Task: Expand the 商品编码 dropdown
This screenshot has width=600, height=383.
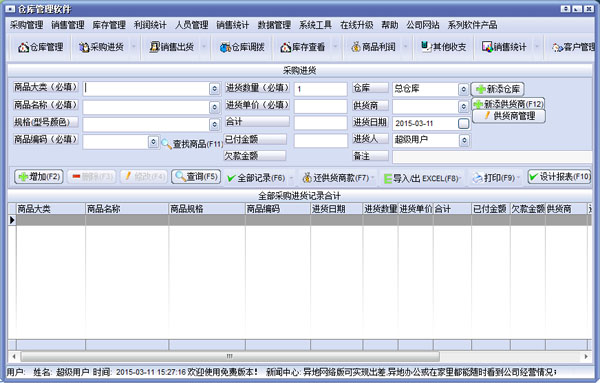Action: click(153, 142)
